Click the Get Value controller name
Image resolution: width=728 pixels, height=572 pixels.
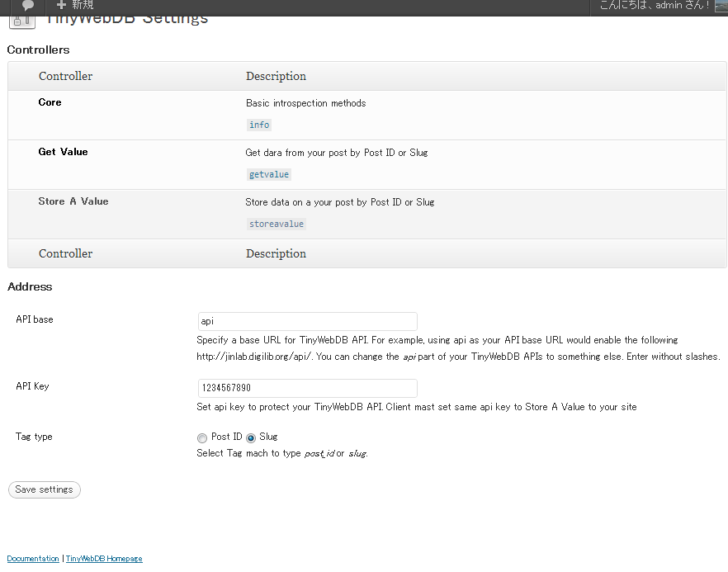[63, 152]
